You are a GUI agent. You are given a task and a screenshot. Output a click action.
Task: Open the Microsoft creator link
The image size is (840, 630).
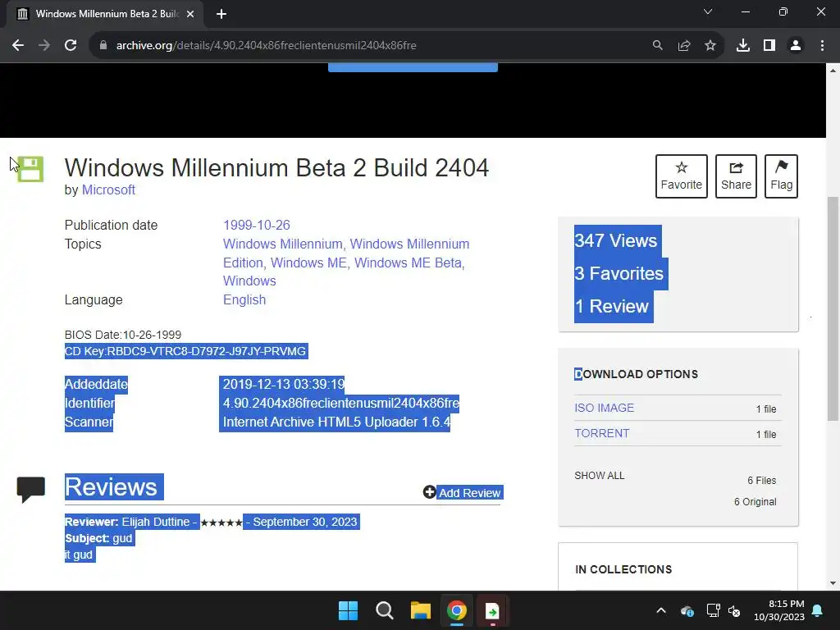(108, 190)
